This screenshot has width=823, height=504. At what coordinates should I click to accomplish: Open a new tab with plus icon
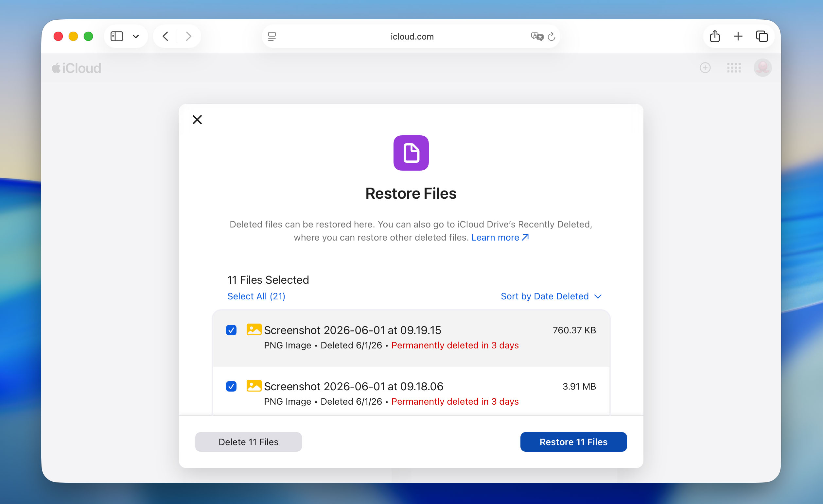pos(738,36)
